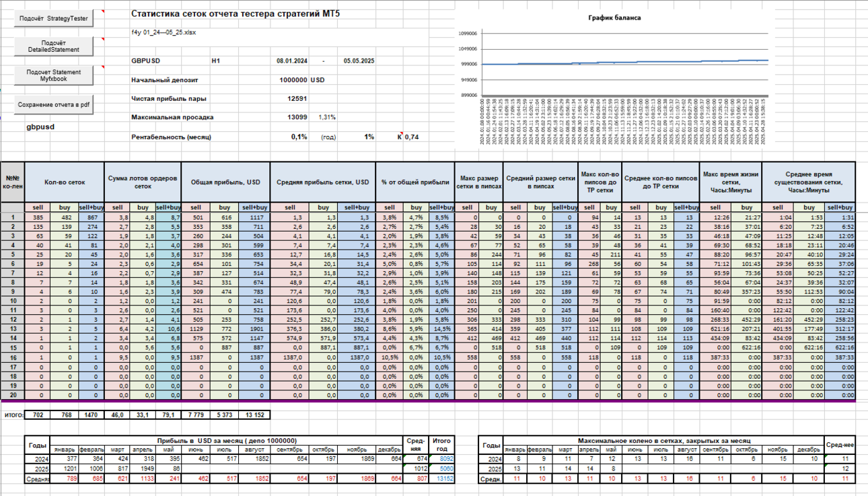Click the 2024 yearly total 8092

[x=441, y=460]
